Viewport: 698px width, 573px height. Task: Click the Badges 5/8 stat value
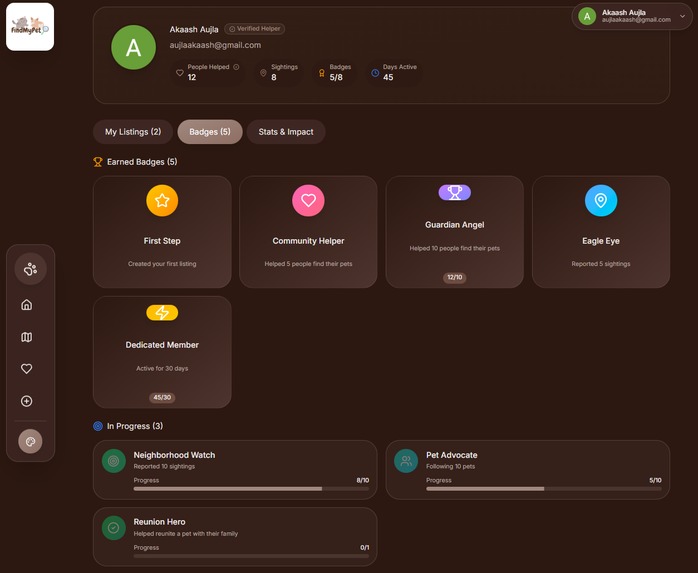[336, 77]
